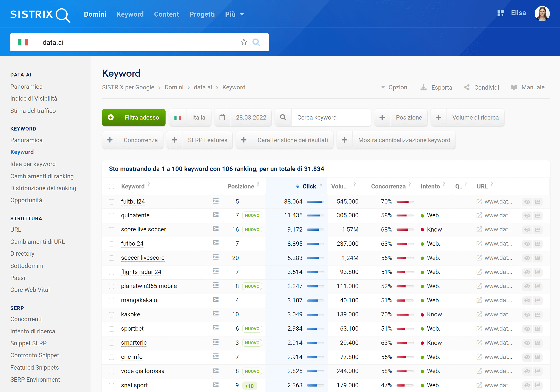Open Featured Snippets in sidebar
This screenshot has width=560, height=392.
pos(34,367)
